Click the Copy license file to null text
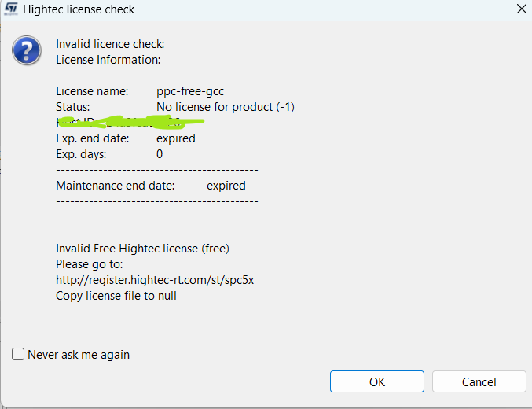 tap(116, 296)
